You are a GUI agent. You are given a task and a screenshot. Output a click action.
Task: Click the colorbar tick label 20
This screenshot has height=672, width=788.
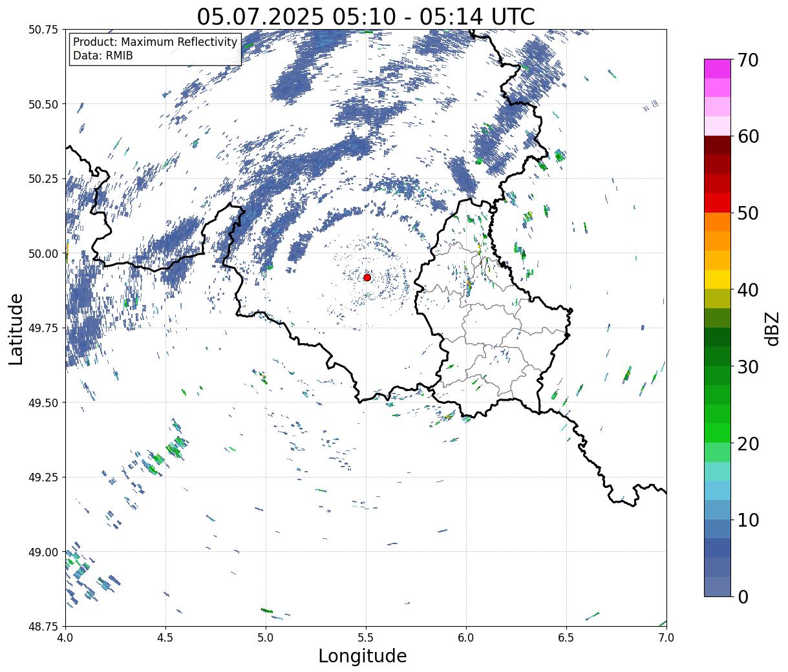[x=748, y=443]
